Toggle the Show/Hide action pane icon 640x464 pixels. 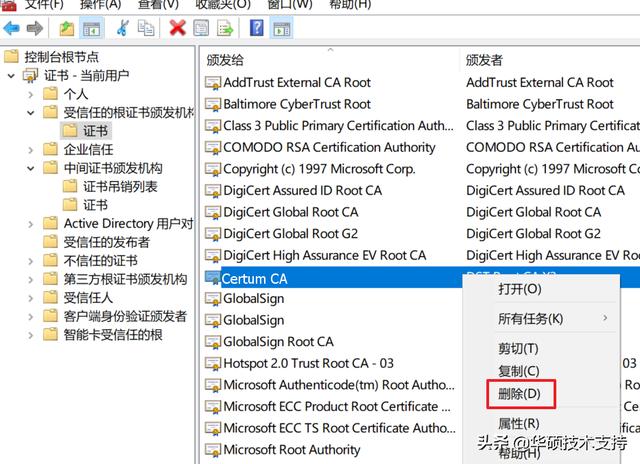282,28
